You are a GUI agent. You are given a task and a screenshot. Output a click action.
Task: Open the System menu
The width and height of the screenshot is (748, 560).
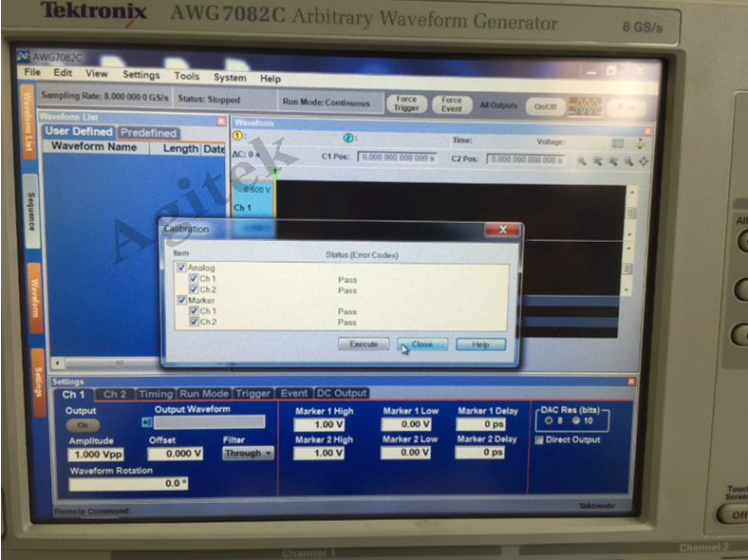click(230, 78)
